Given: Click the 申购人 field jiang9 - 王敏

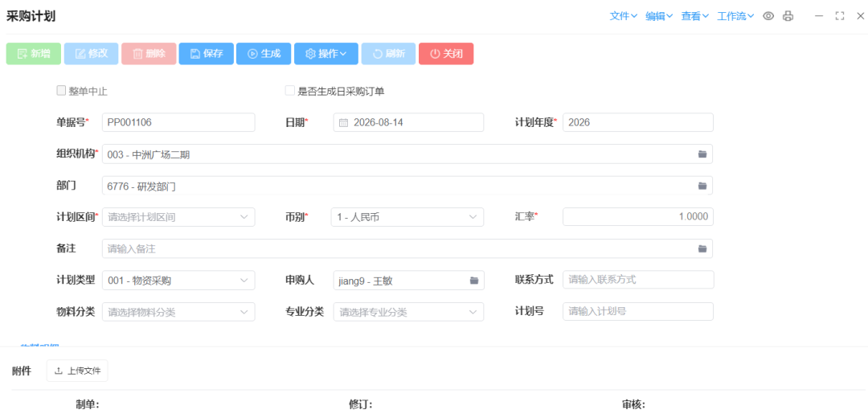Looking at the screenshot, I should (408, 281).
